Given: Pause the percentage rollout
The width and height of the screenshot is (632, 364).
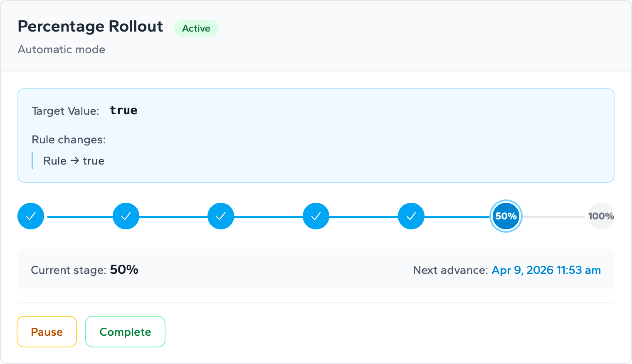Looking at the screenshot, I should [x=47, y=332].
